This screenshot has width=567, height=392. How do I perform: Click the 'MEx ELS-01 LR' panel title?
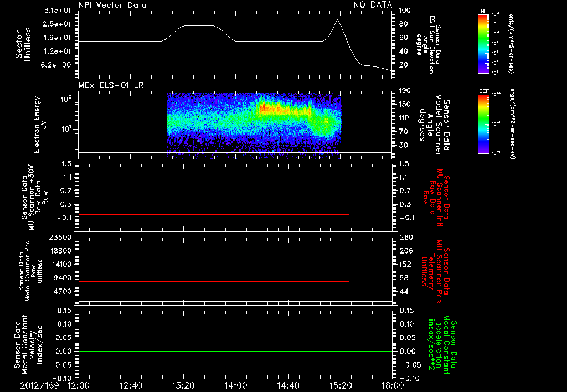tap(111, 86)
